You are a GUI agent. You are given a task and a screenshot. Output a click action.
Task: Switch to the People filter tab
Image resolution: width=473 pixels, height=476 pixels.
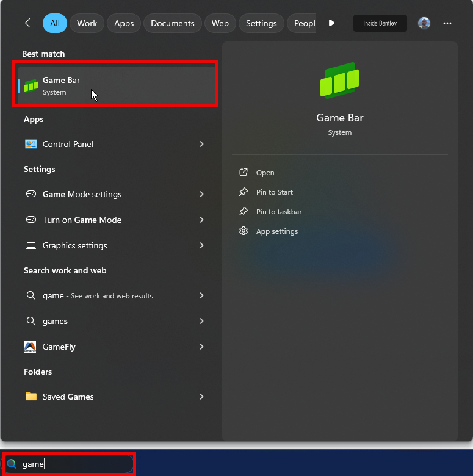coord(301,23)
